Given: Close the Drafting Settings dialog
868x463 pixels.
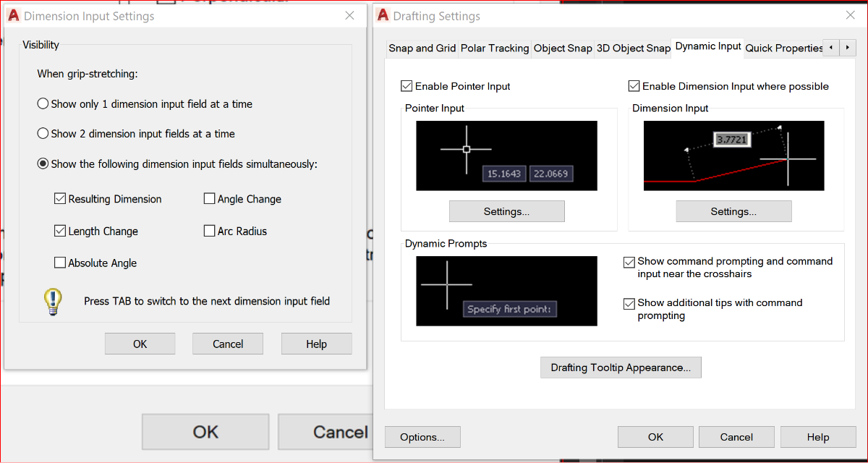Looking at the screenshot, I should [850, 15].
